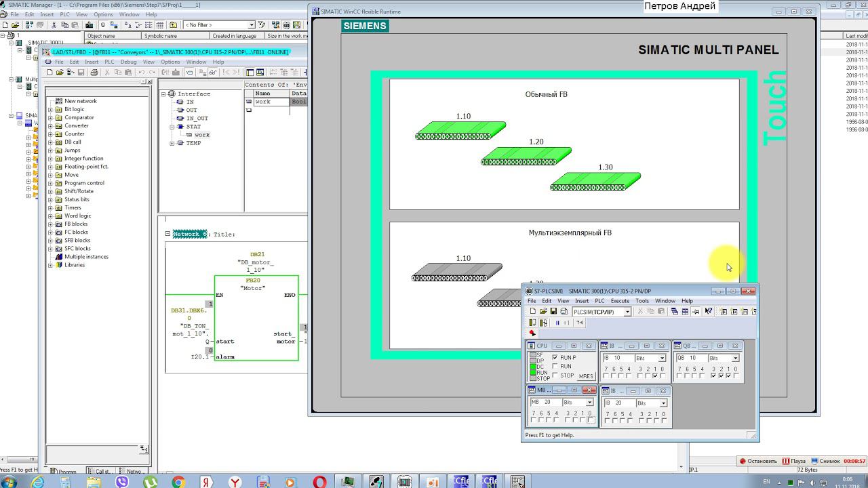Open Opera browser from the taskbar
This screenshot has height=488, width=868.
pos(319,482)
